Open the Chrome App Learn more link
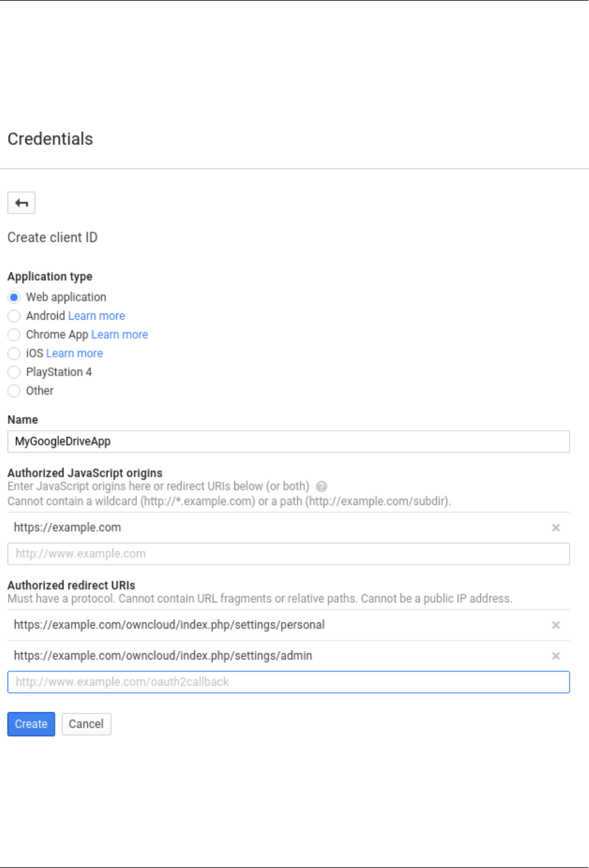This screenshot has width=589, height=868. point(119,335)
